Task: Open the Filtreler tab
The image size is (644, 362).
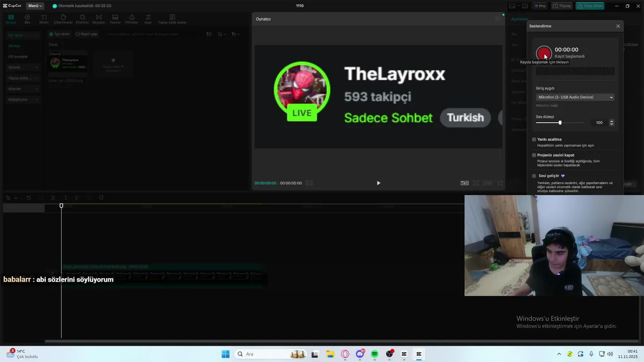Action: [132, 19]
